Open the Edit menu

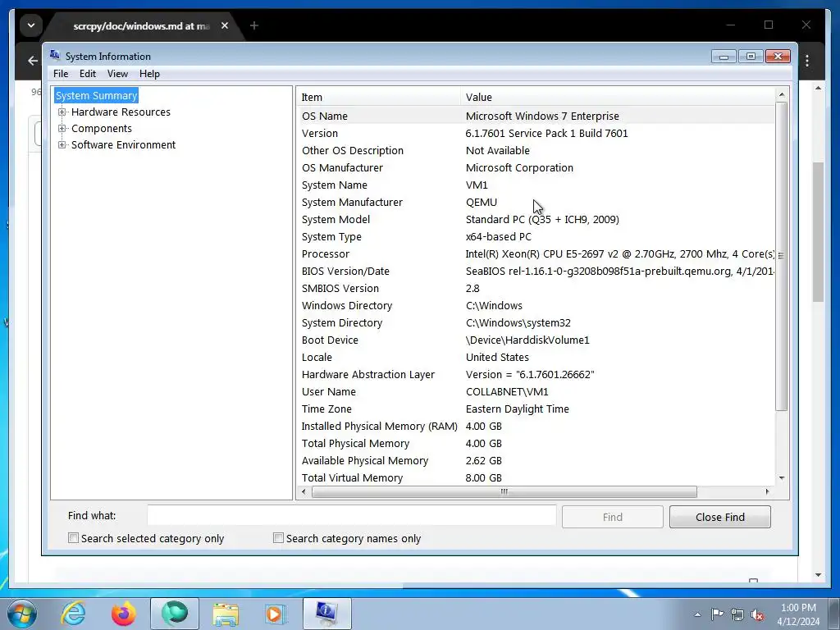click(87, 74)
